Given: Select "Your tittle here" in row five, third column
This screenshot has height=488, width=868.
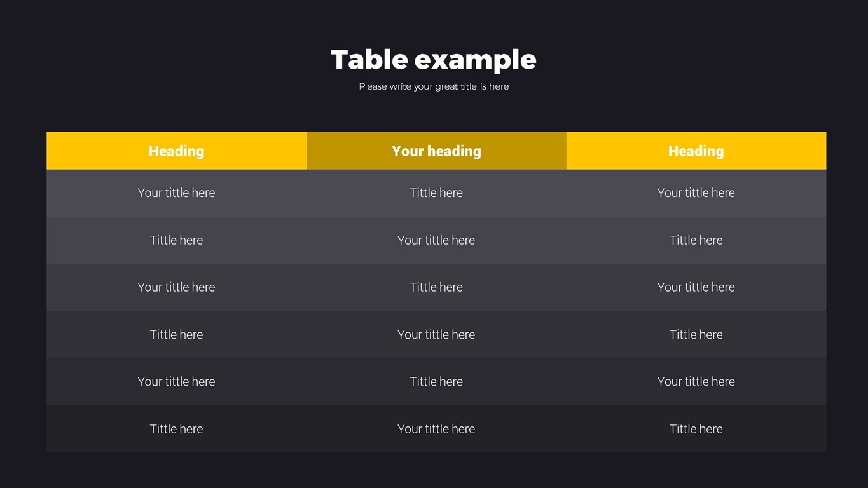Looking at the screenshot, I should (x=696, y=381).
